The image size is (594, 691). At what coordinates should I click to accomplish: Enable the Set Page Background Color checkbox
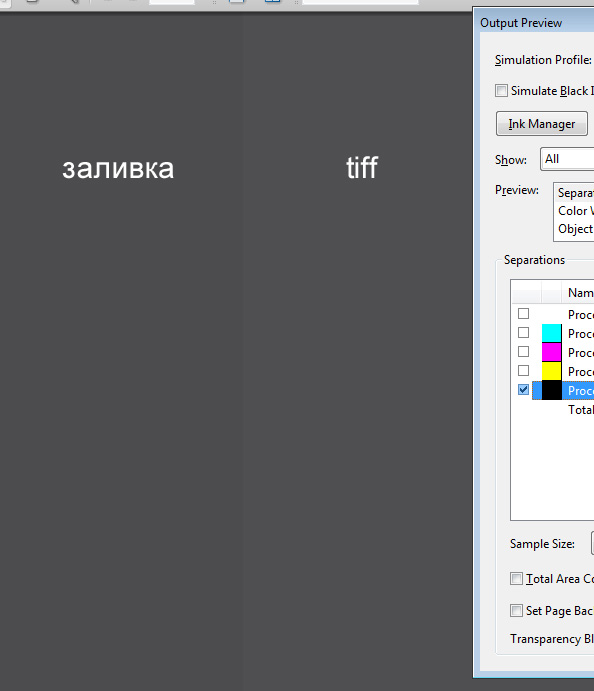click(x=516, y=610)
